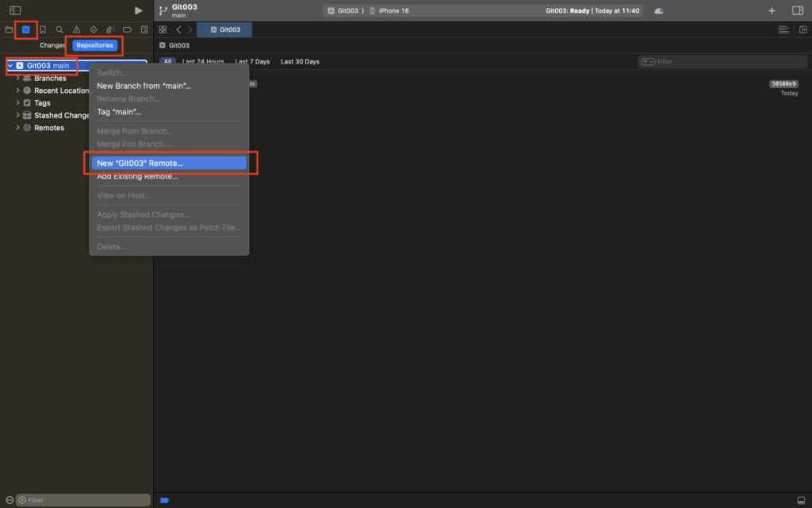
Task: Go forward with the right chevron
Action: click(190, 29)
